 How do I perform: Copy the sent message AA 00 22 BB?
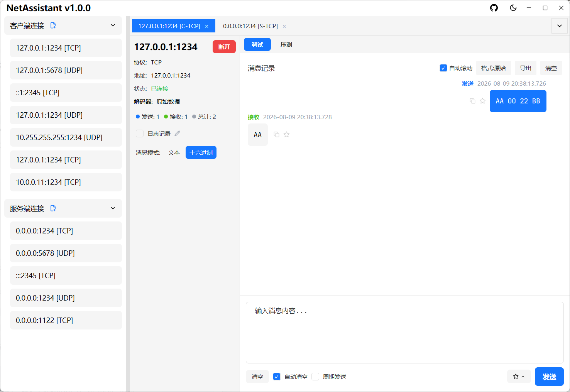[x=472, y=101]
